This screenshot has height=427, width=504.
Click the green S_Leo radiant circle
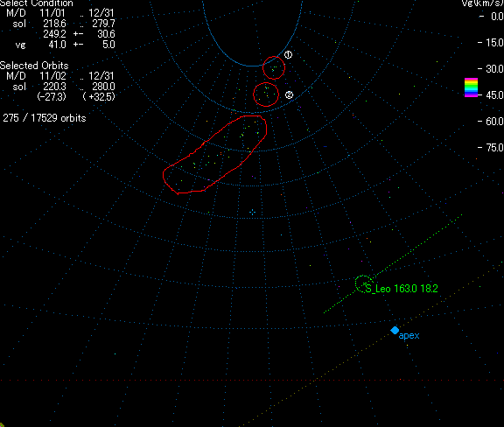[x=364, y=283]
